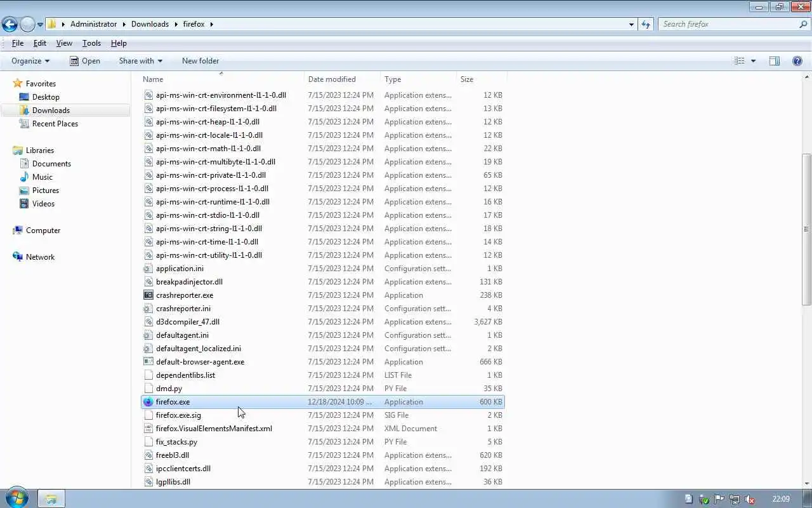Select file name firefox.exe.sig
Viewport: 812px width, 508px height.
pos(178,415)
